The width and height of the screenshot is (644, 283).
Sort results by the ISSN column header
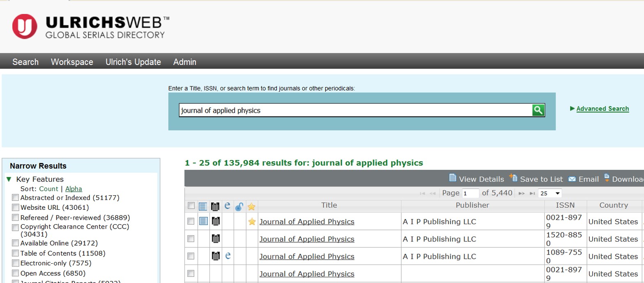click(x=566, y=205)
